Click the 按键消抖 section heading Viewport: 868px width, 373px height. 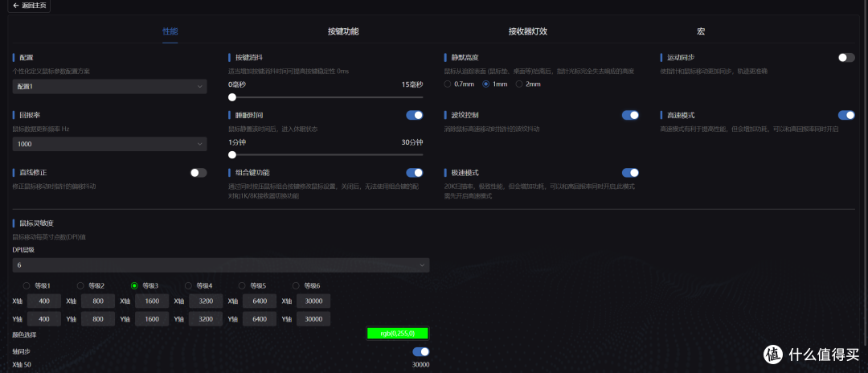(249, 58)
